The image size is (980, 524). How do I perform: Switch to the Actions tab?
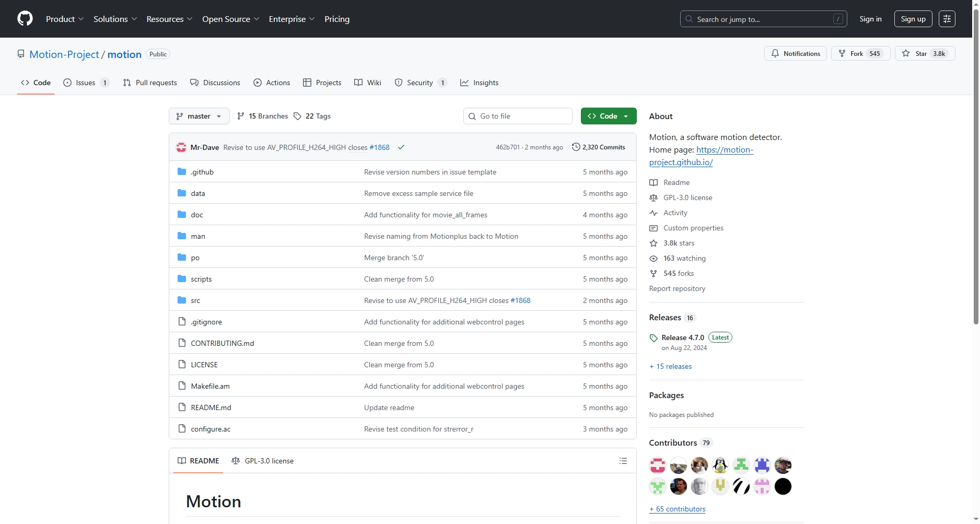tap(272, 83)
